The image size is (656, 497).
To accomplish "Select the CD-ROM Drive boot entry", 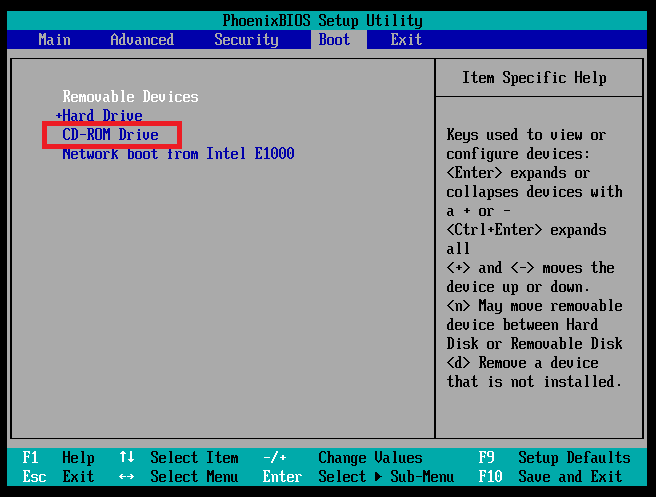I will point(110,135).
